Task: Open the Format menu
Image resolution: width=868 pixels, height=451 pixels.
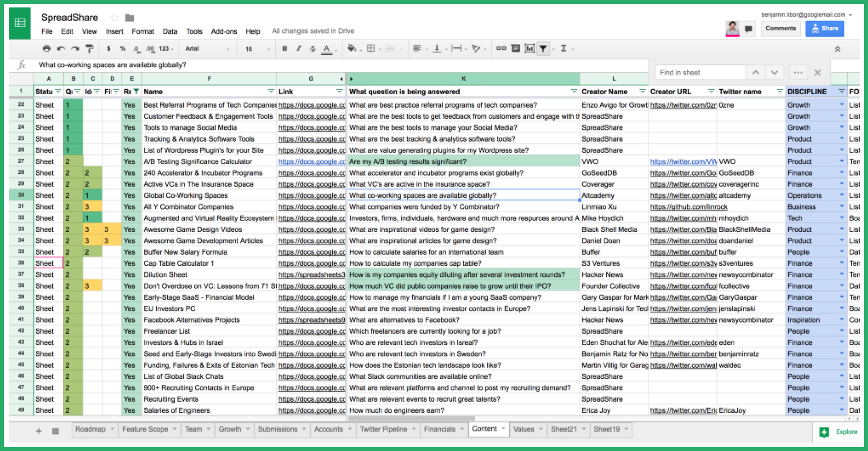Action: (143, 32)
